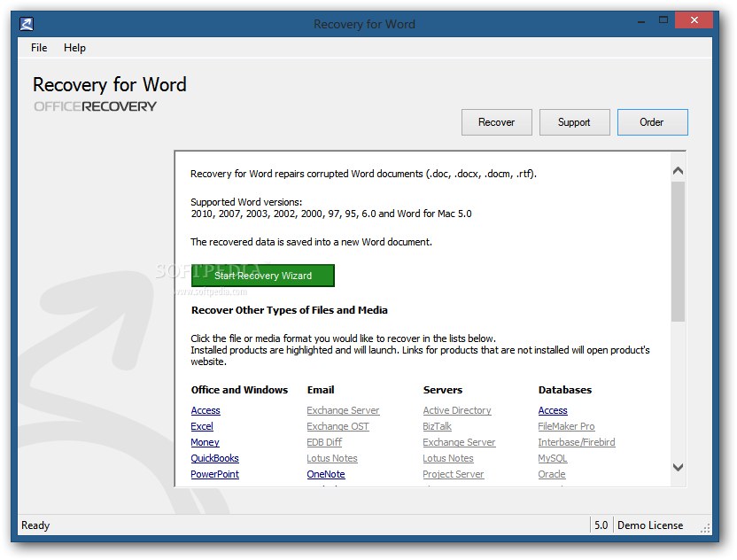Click the Servers column heading
This screenshot has width=737, height=560.
443,390
